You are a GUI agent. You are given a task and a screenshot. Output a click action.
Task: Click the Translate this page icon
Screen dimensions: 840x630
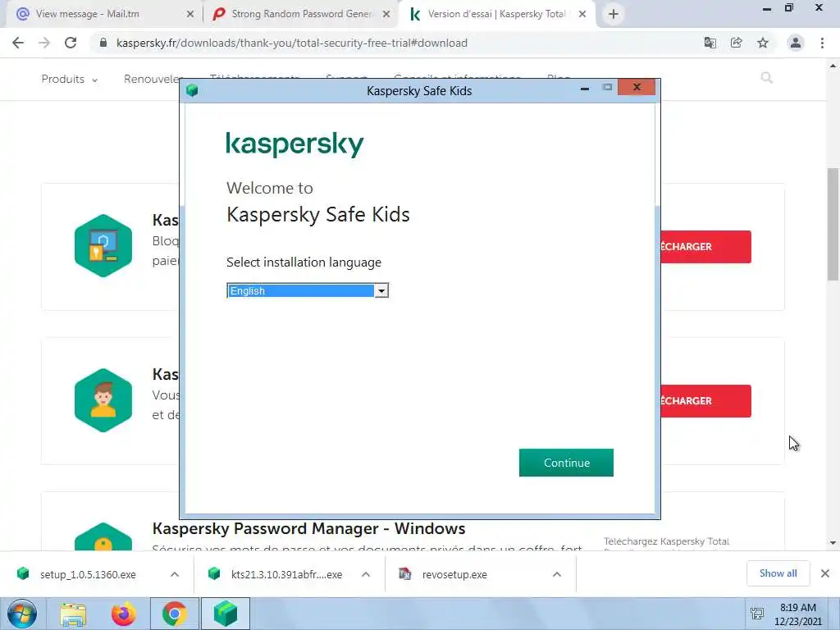coord(710,43)
